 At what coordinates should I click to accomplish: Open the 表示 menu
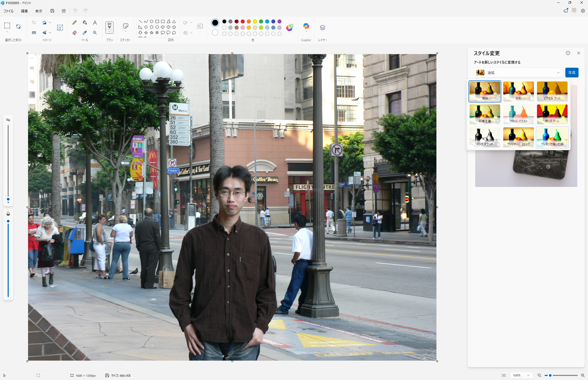click(39, 11)
